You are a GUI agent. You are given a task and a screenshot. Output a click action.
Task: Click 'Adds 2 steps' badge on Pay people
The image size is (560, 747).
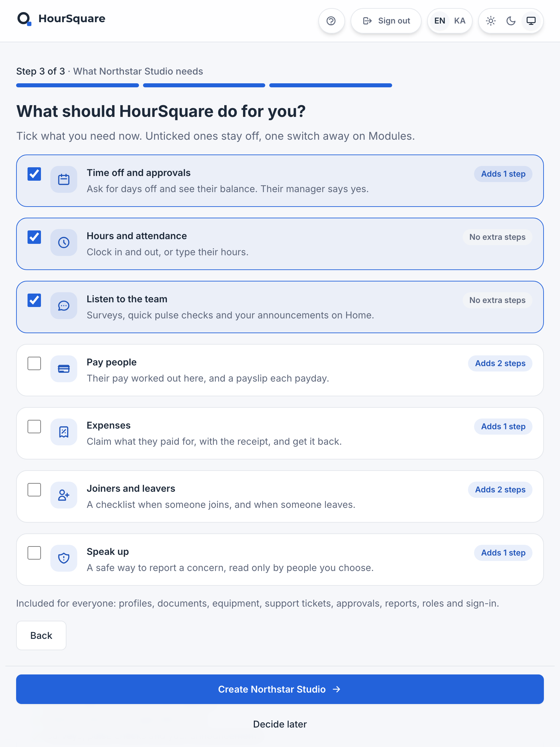[x=500, y=363]
